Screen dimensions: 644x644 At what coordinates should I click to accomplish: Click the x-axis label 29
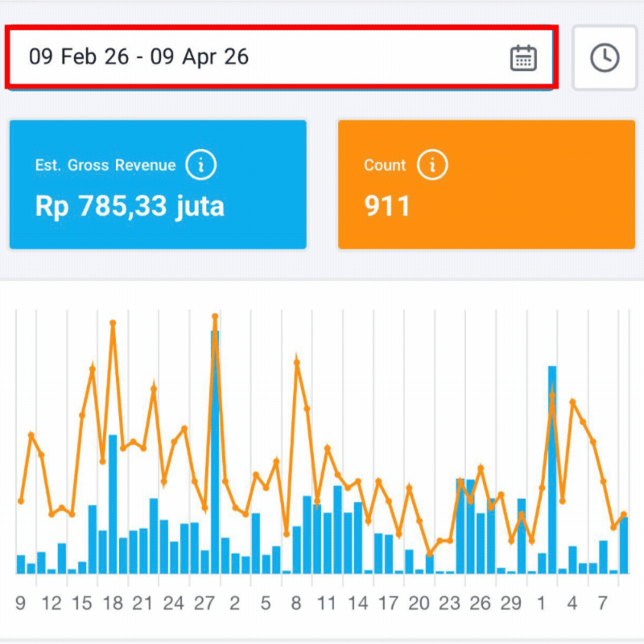tap(511, 603)
